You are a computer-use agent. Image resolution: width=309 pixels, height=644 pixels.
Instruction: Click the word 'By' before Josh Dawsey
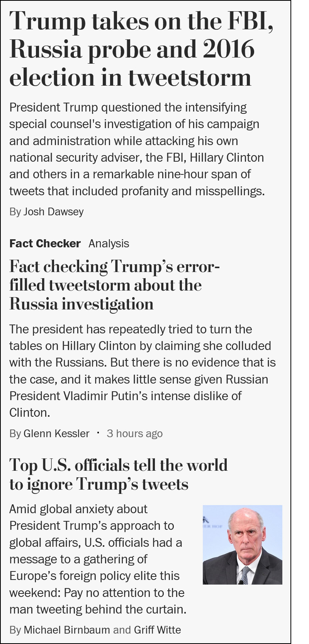[15, 212]
